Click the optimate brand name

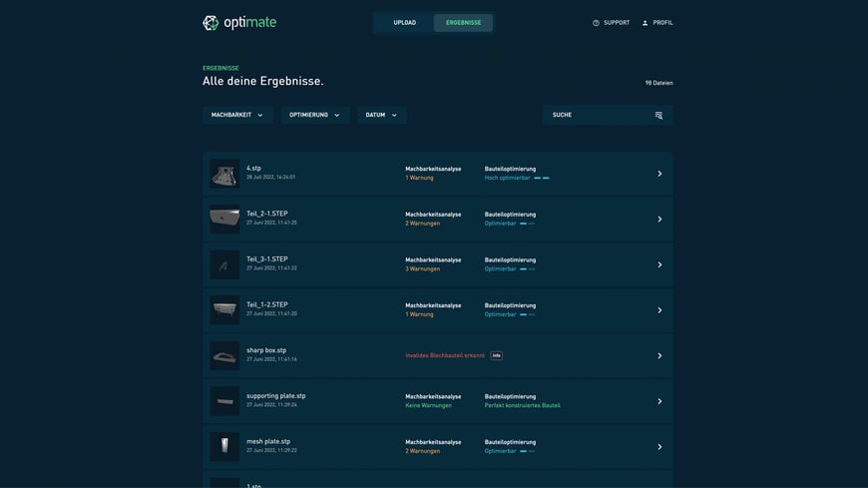pyautogui.click(x=250, y=23)
